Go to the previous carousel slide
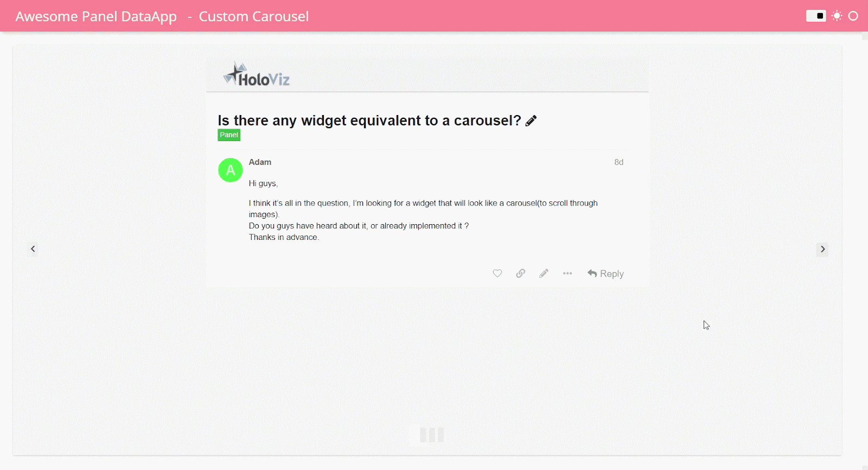 click(x=33, y=249)
